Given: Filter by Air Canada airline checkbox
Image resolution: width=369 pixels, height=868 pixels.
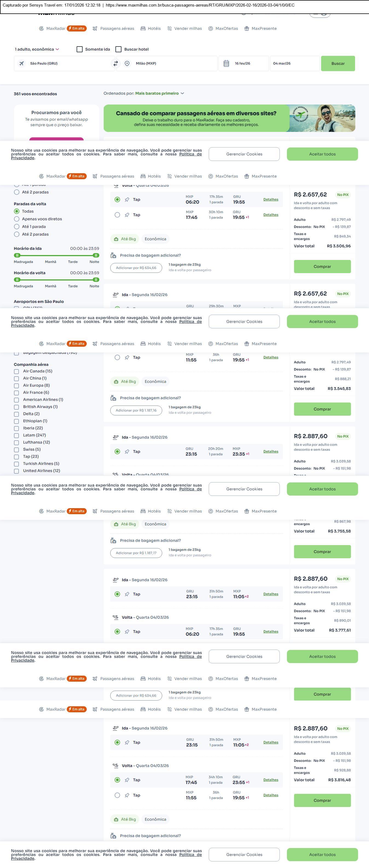Looking at the screenshot, I should pyautogui.click(x=16, y=371).
